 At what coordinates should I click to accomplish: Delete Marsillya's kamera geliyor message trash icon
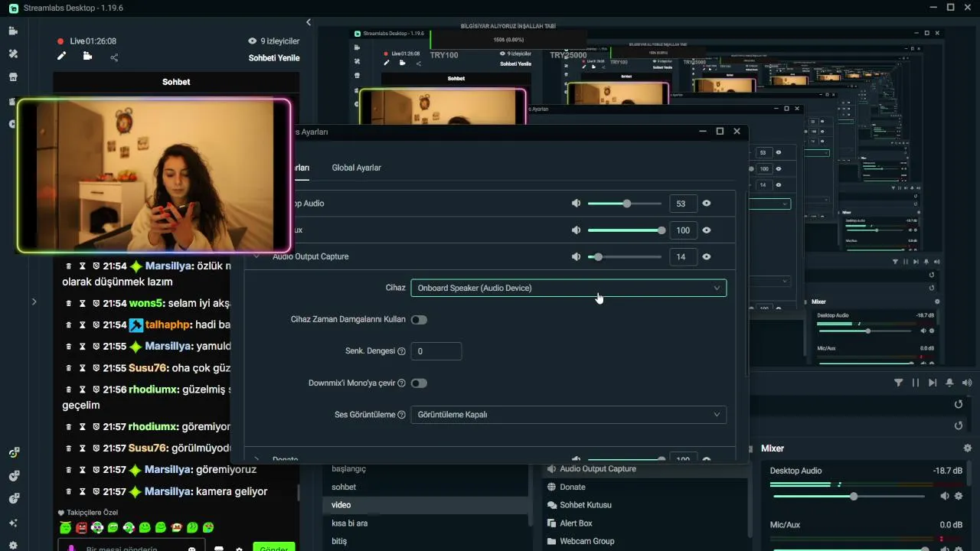click(68, 492)
